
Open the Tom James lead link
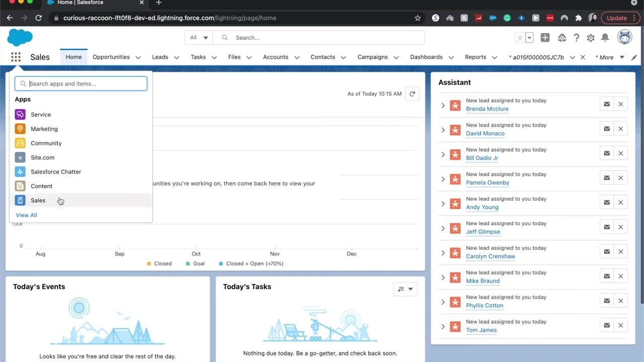[481, 330]
